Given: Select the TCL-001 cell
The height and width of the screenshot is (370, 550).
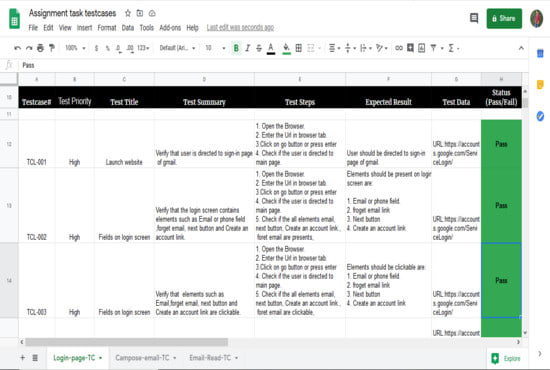Looking at the screenshot, I should coord(36,144).
